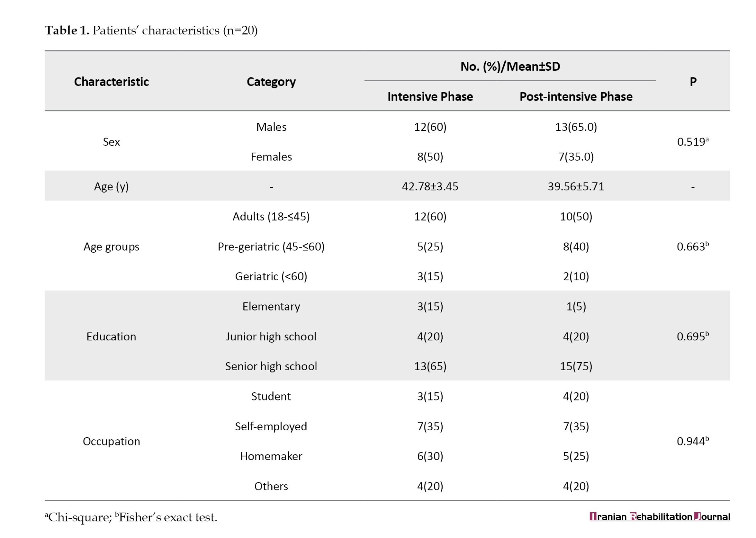Click the P column header

coord(693,82)
